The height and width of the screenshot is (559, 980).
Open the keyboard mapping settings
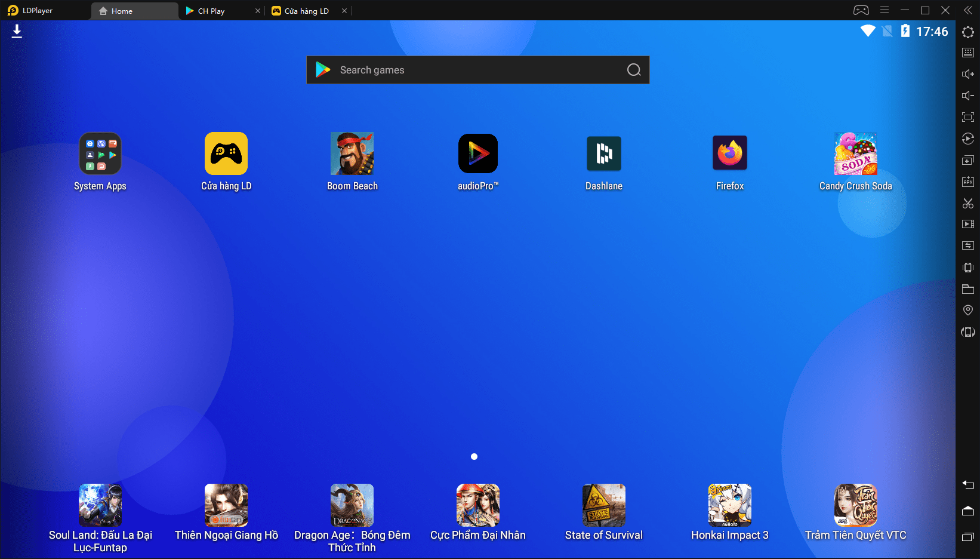[x=968, y=52]
